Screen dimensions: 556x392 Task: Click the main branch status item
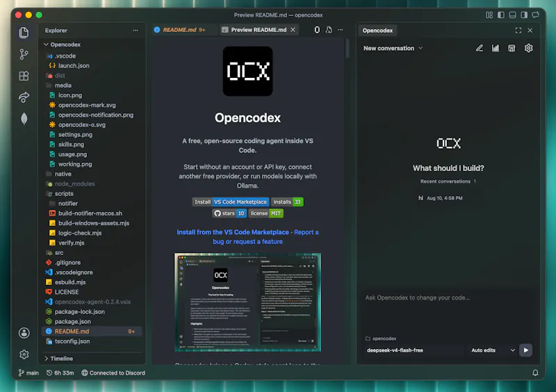[x=28, y=373]
